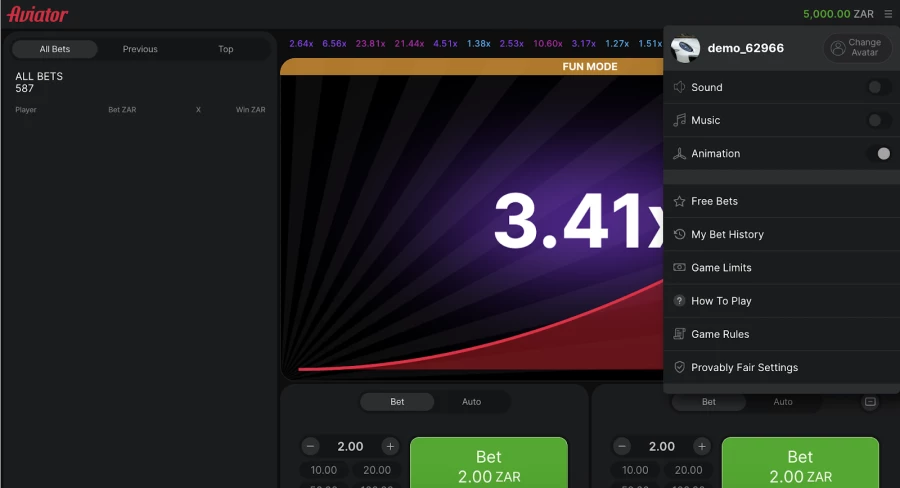This screenshot has width=900, height=488.
Task: Click the Provably Fair shield icon
Action: pyautogui.click(x=680, y=367)
